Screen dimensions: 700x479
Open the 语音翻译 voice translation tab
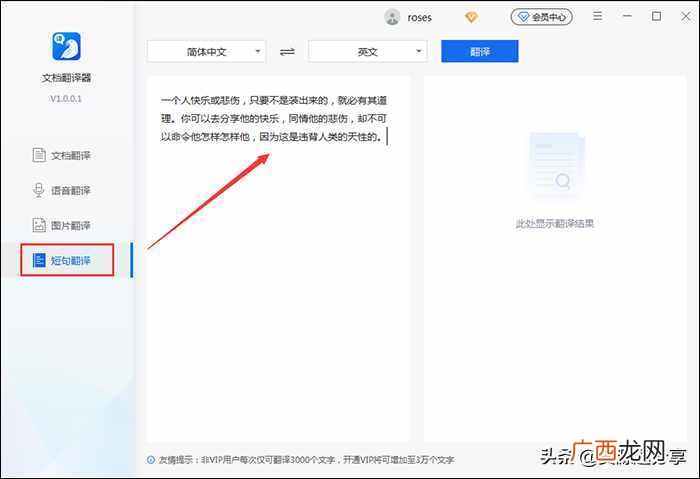tap(62, 191)
